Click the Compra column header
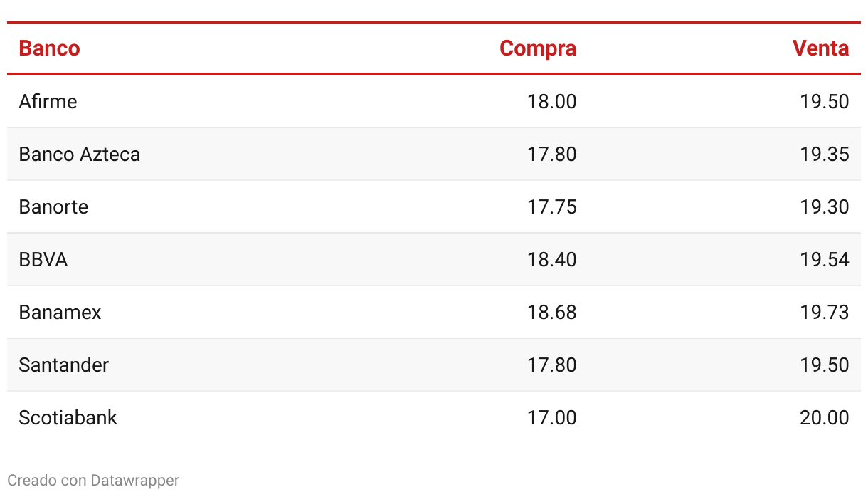This screenshot has width=868, height=497. 538,48
